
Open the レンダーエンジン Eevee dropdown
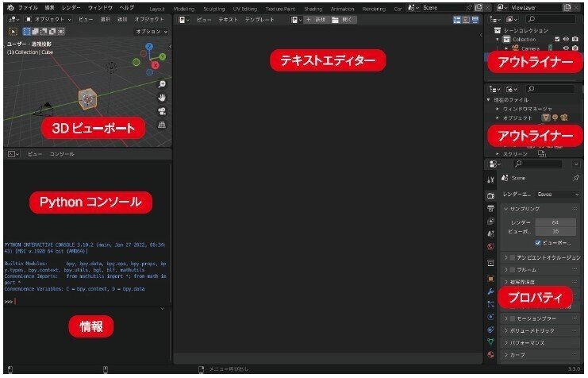point(558,195)
